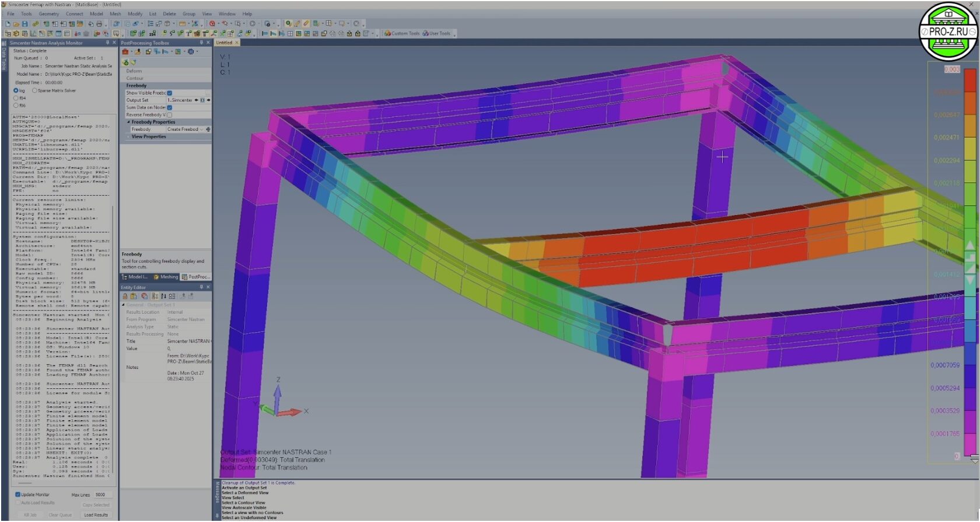The width and height of the screenshot is (980, 522).
Task: Open the Mesh menu
Action: [x=116, y=14]
